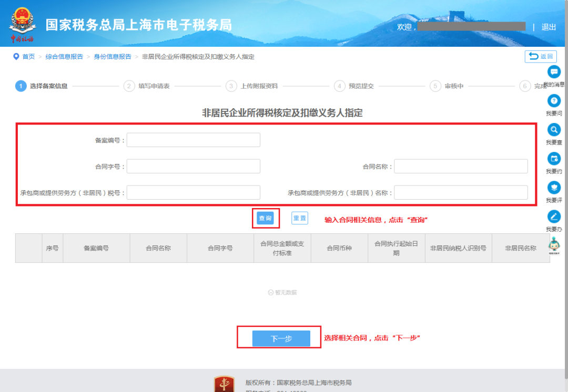This screenshot has width=568, height=392.
Task: Click the 下一步 next step button
Action: (x=281, y=338)
